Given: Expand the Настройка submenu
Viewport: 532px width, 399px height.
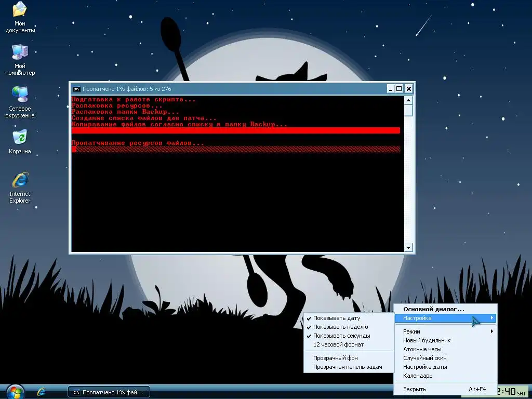Looking at the screenshot, I should click(445, 318).
